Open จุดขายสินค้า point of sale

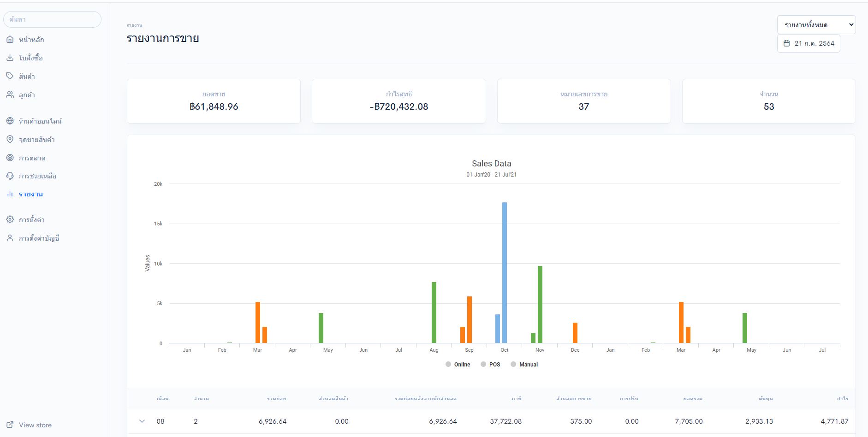(x=37, y=140)
